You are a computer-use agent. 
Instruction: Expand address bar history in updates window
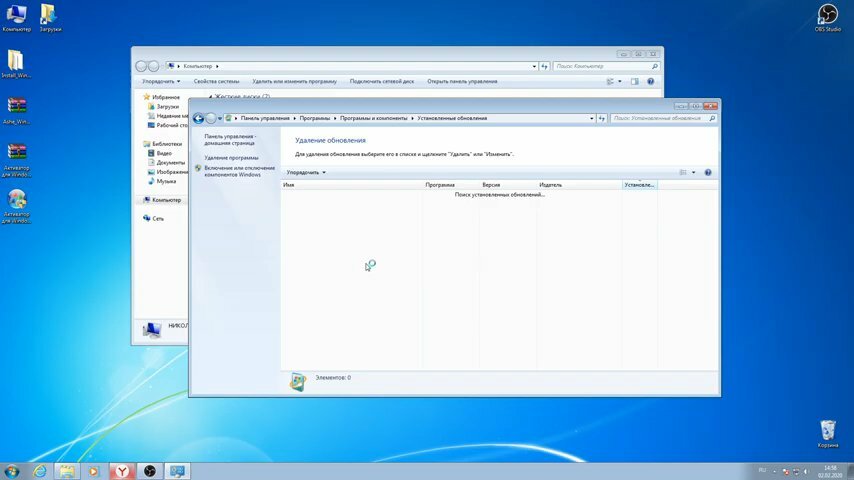coord(591,118)
